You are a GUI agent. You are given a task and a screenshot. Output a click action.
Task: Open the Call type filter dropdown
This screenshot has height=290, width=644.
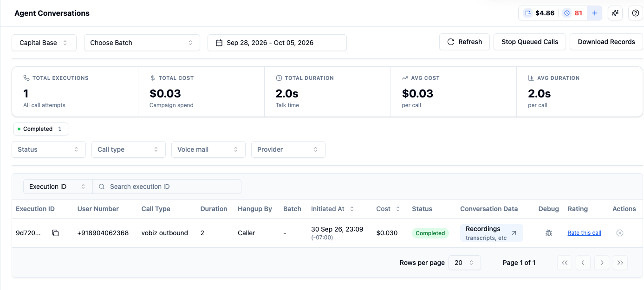129,149
